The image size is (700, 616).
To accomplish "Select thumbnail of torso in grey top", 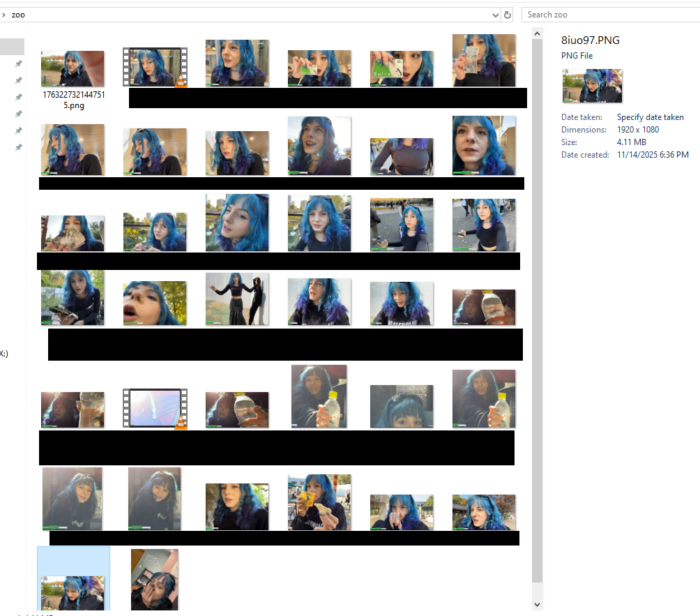I will point(402,156).
